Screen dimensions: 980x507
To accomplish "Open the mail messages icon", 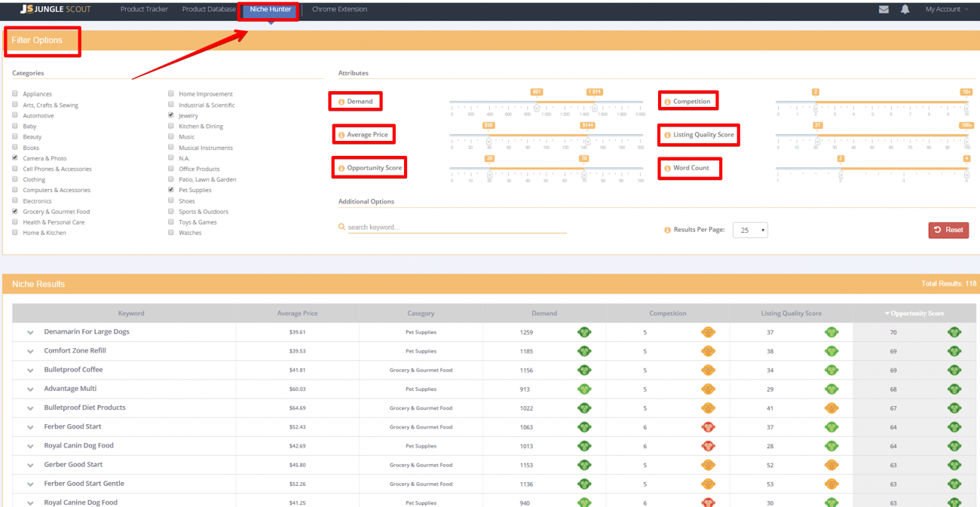I will coord(884,9).
